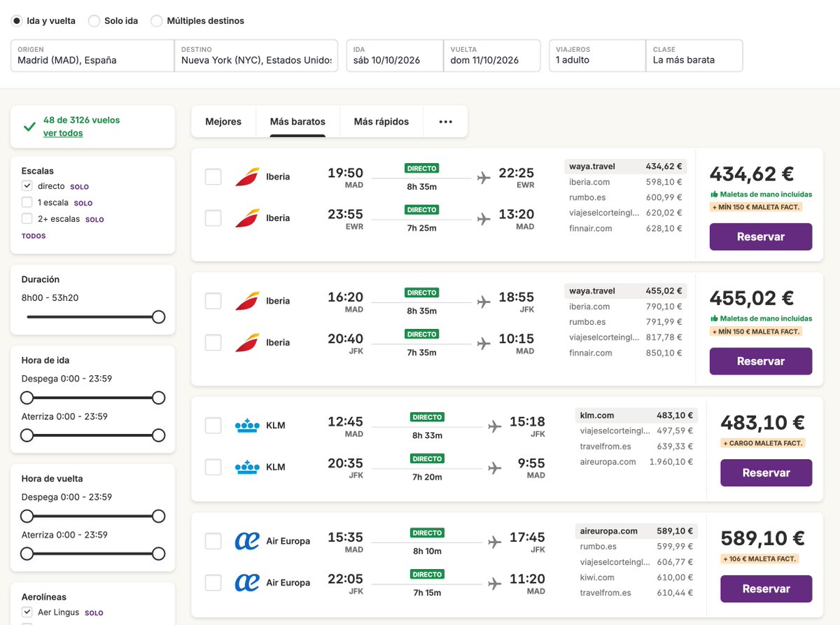Viewport: 840px width, 625px height.
Task: Click airplane icon beside 9:55 MAD arrival
Action: pos(495,468)
